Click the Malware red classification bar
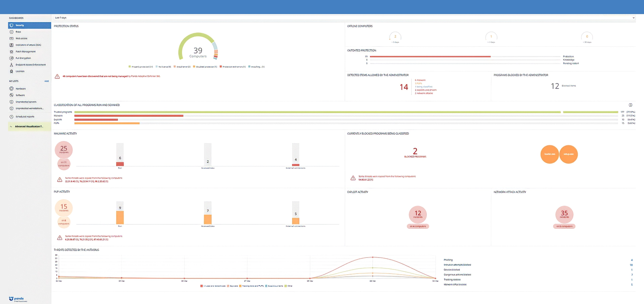This screenshot has height=304, width=644. click(x=129, y=116)
